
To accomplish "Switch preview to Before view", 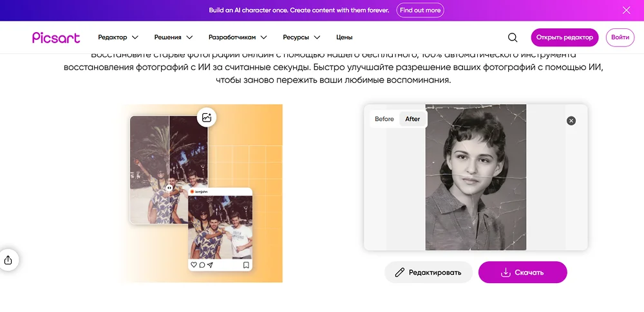I will point(384,119).
